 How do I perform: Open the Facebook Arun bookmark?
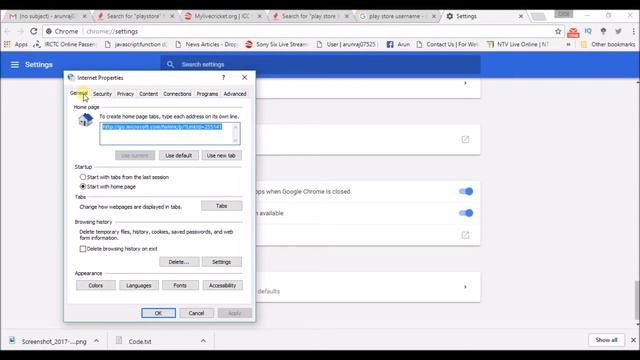coord(398,44)
